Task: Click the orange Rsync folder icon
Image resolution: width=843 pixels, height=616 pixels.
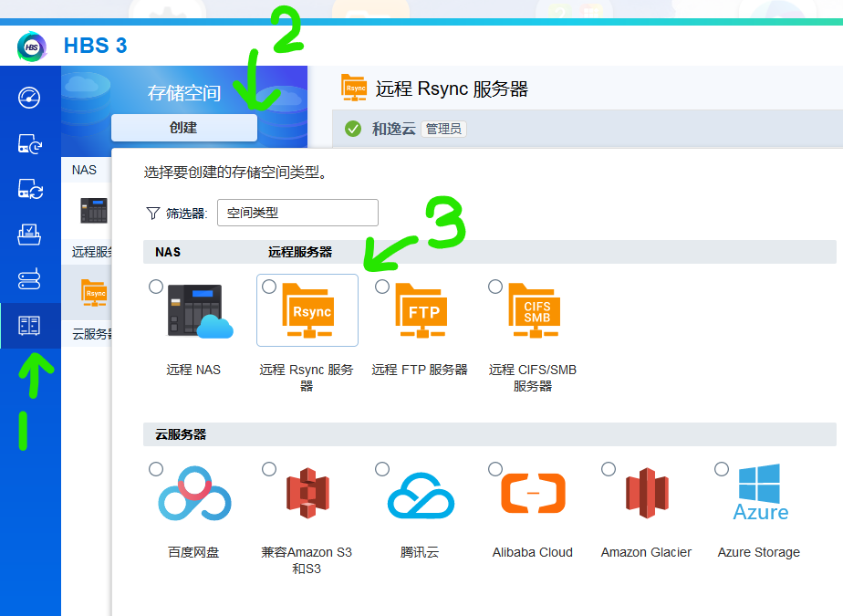Action: click(308, 310)
